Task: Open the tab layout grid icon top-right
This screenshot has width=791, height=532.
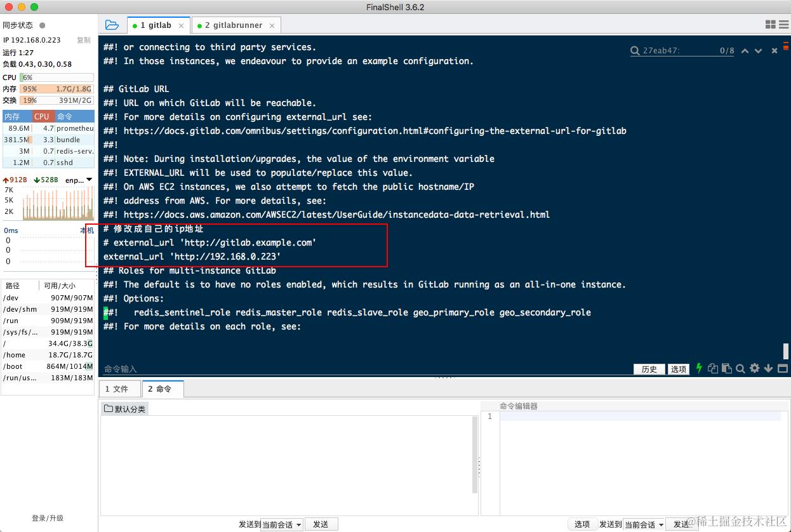Action: click(x=771, y=25)
